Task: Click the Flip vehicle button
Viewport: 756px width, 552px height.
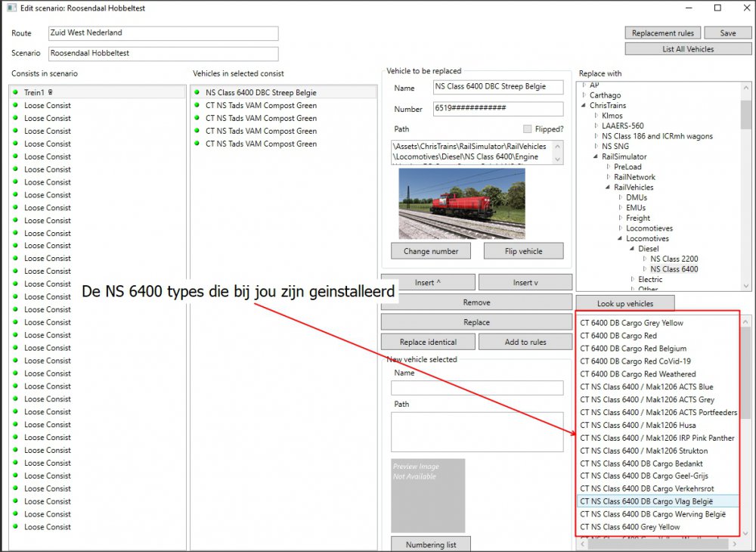Action: 524,251
